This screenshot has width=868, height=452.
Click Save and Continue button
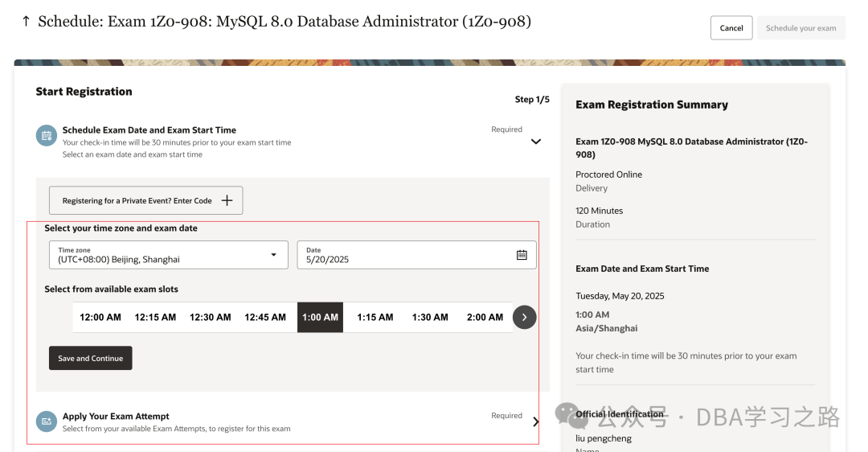tap(90, 359)
